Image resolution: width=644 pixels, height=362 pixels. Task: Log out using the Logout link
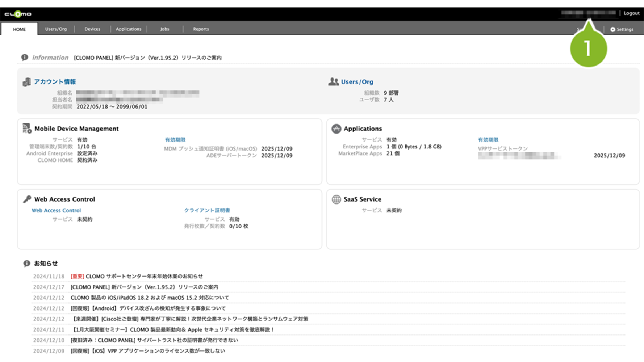pyautogui.click(x=631, y=13)
